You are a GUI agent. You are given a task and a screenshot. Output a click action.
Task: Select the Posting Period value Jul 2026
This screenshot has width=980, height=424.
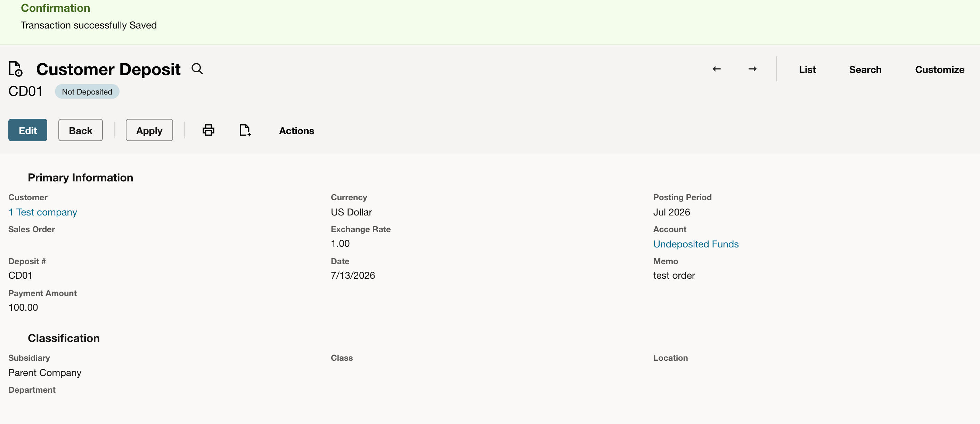point(671,212)
